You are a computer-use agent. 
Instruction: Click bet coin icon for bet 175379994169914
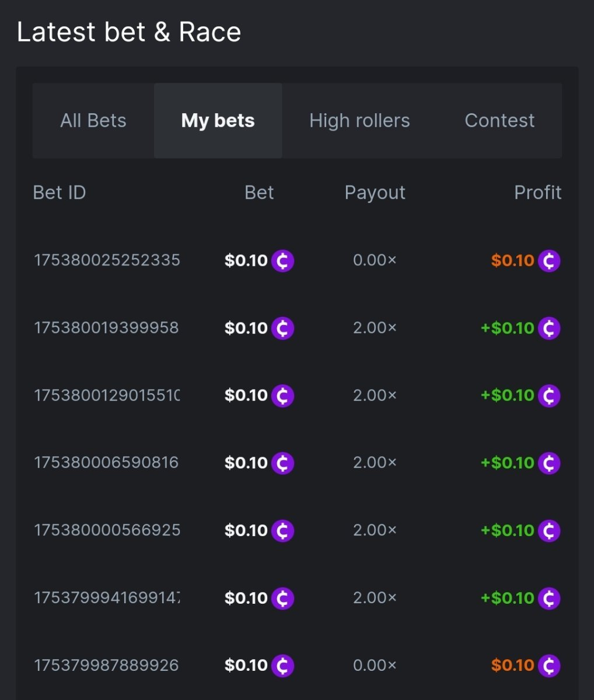pyautogui.click(x=283, y=598)
